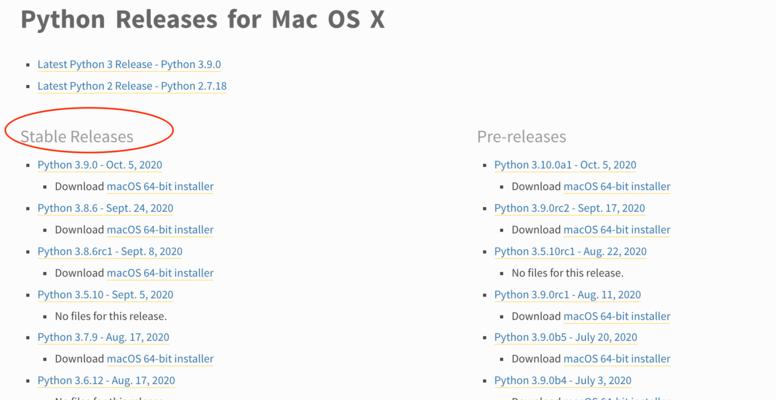Open Latest Python 3 Release - Python 3.9.0 link
The height and width of the screenshot is (400, 776).
click(x=129, y=64)
